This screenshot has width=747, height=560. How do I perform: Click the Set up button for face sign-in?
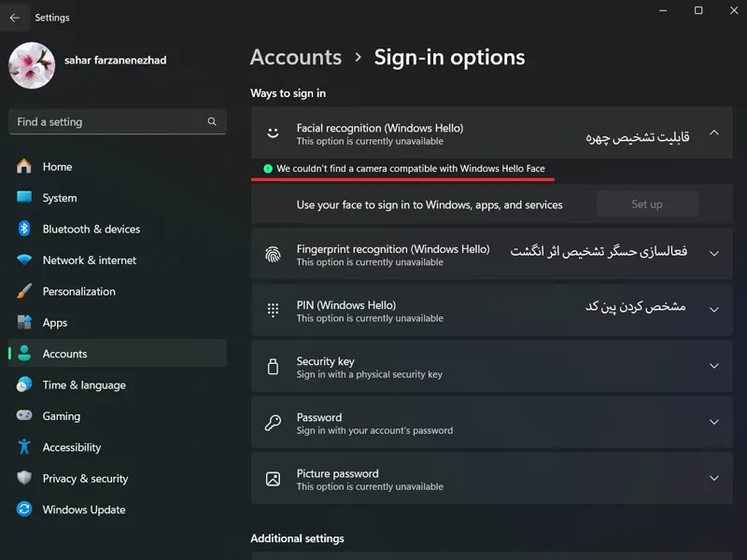coord(647,203)
